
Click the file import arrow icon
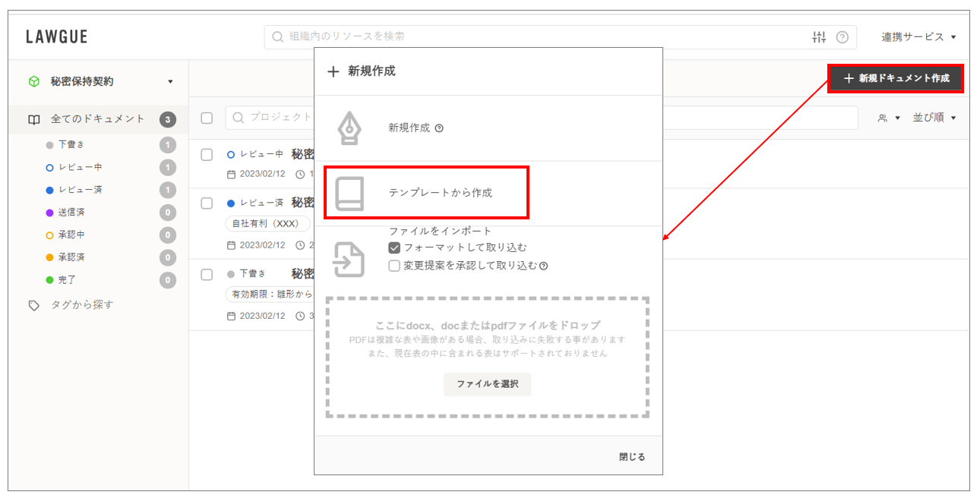tap(349, 259)
